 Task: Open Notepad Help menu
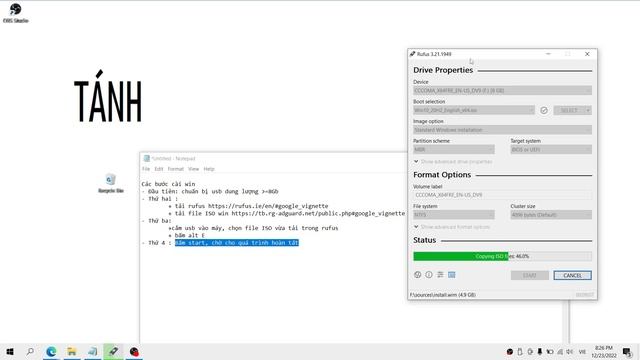(209, 169)
